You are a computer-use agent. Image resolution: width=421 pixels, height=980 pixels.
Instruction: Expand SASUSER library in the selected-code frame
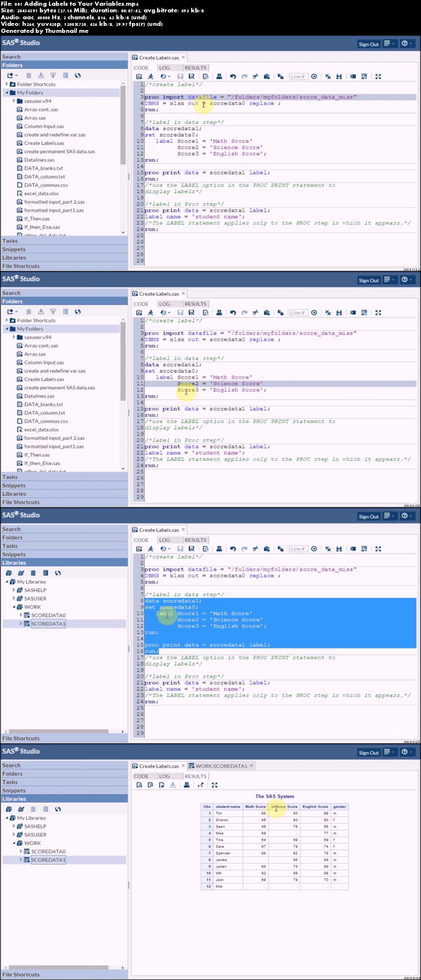tap(14, 598)
